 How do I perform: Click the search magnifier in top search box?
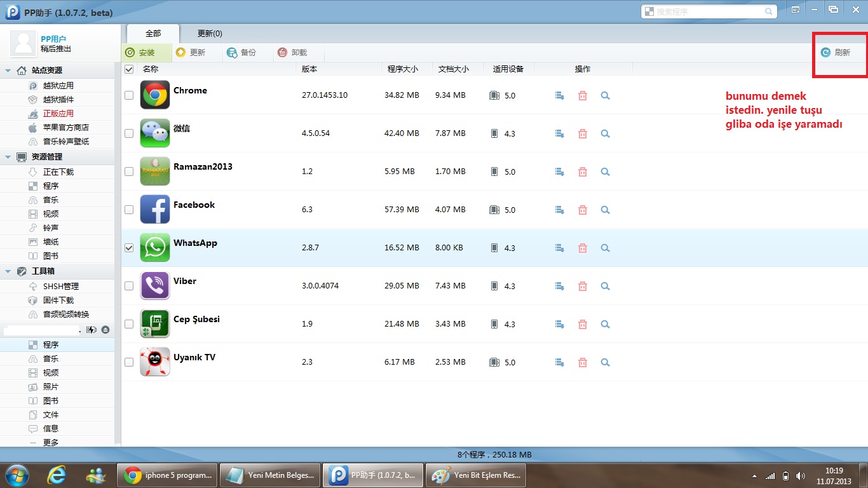coord(769,11)
